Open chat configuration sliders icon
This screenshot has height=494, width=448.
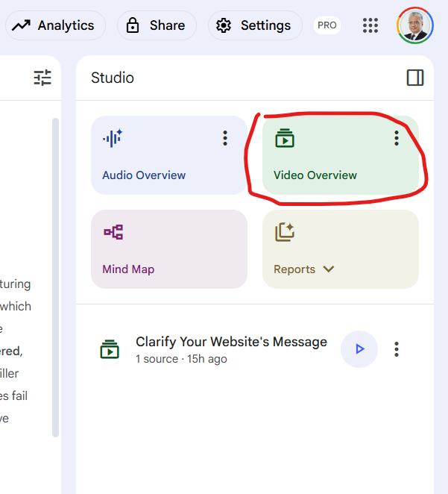[42, 78]
